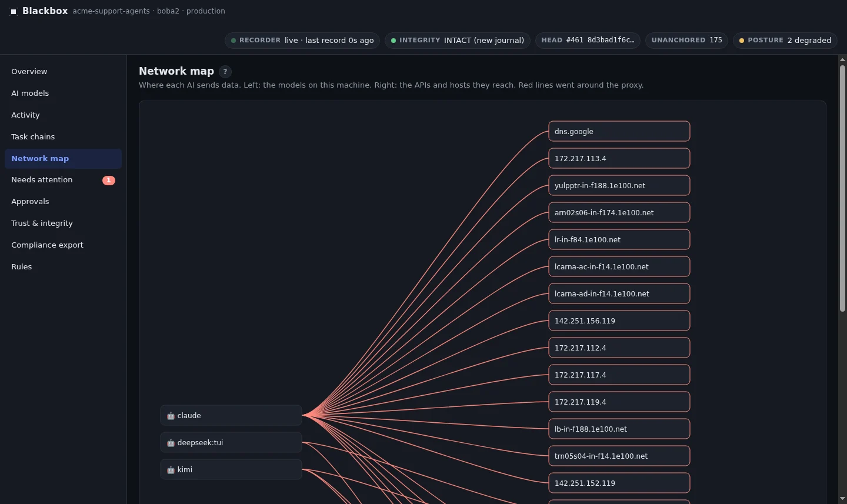847x504 pixels.
Task: Open the Overview page
Action: click(63, 72)
